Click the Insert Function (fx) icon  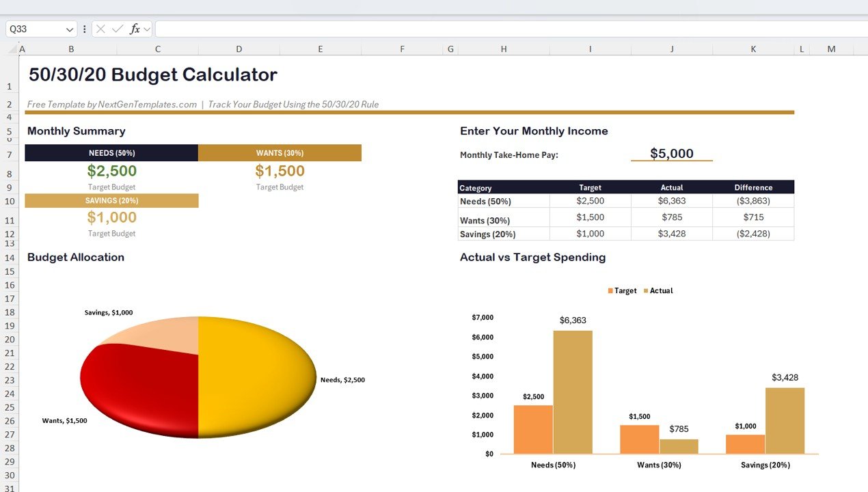tap(135, 29)
